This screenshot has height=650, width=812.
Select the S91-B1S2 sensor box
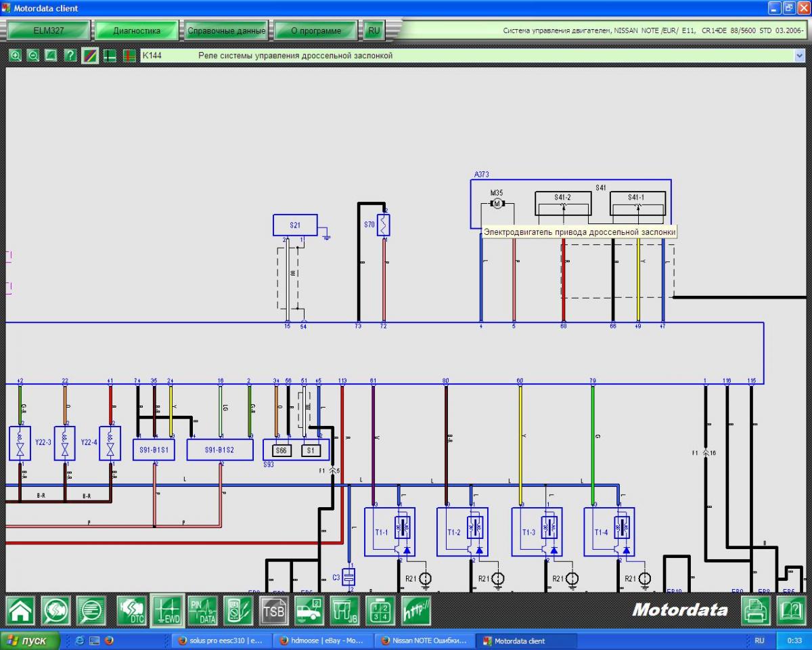click(x=220, y=450)
